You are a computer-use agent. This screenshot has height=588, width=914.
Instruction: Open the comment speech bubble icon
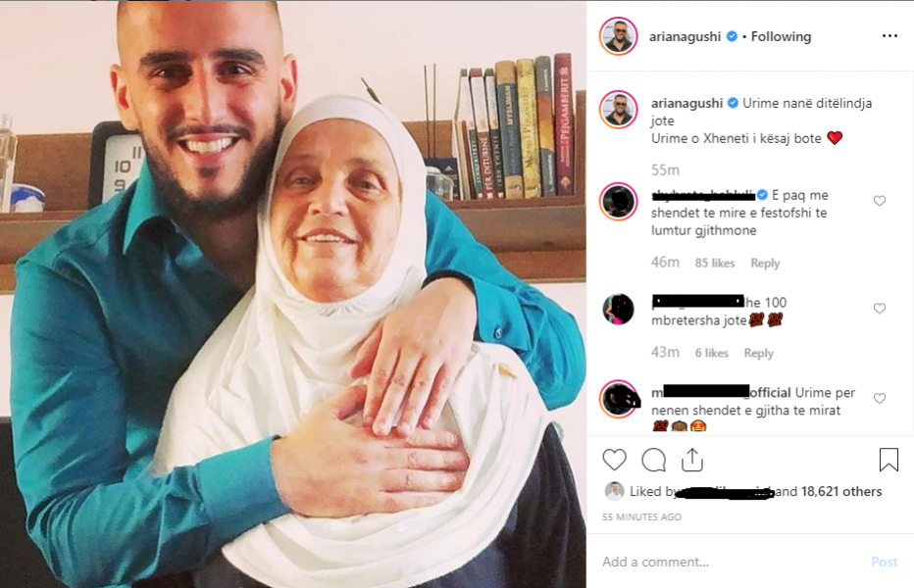point(653,460)
